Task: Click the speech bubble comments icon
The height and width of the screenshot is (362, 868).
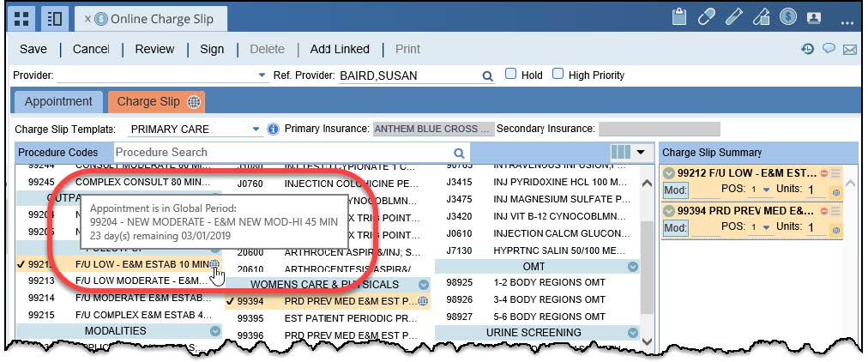Action: (829, 50)
